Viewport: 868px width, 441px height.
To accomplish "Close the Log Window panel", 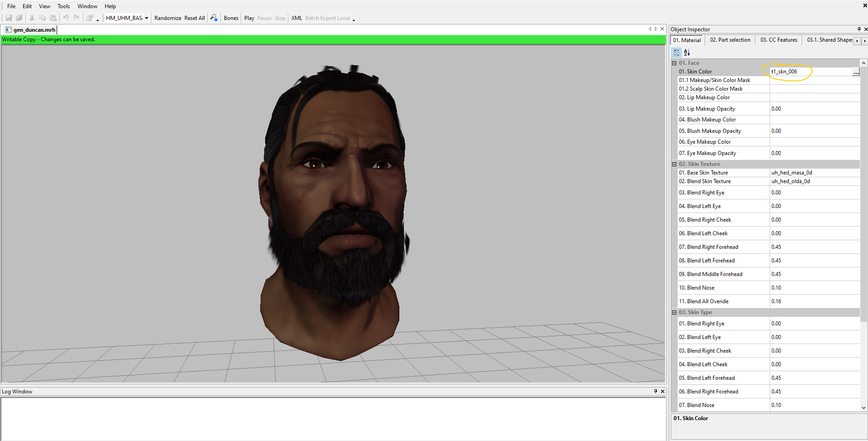I will click(x=663, y=391).
